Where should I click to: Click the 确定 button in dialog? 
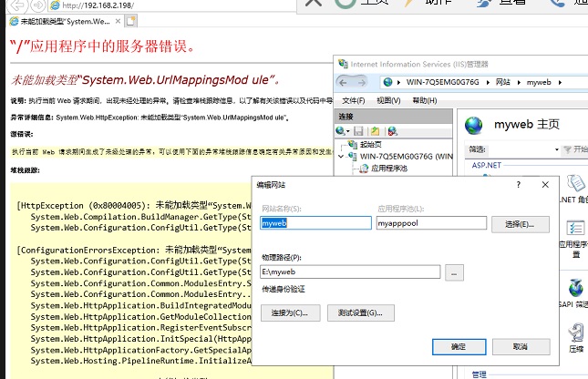click(x=458, y=347)
